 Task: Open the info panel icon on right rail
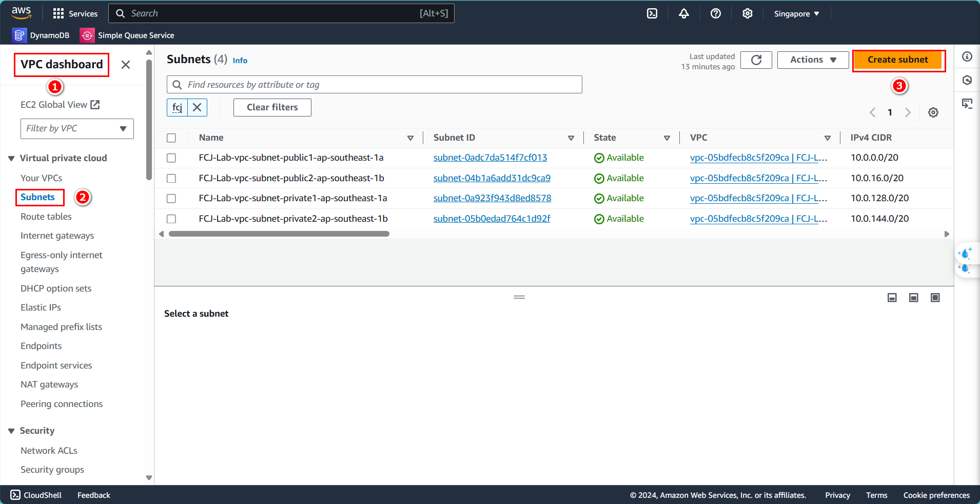(967, 56)
